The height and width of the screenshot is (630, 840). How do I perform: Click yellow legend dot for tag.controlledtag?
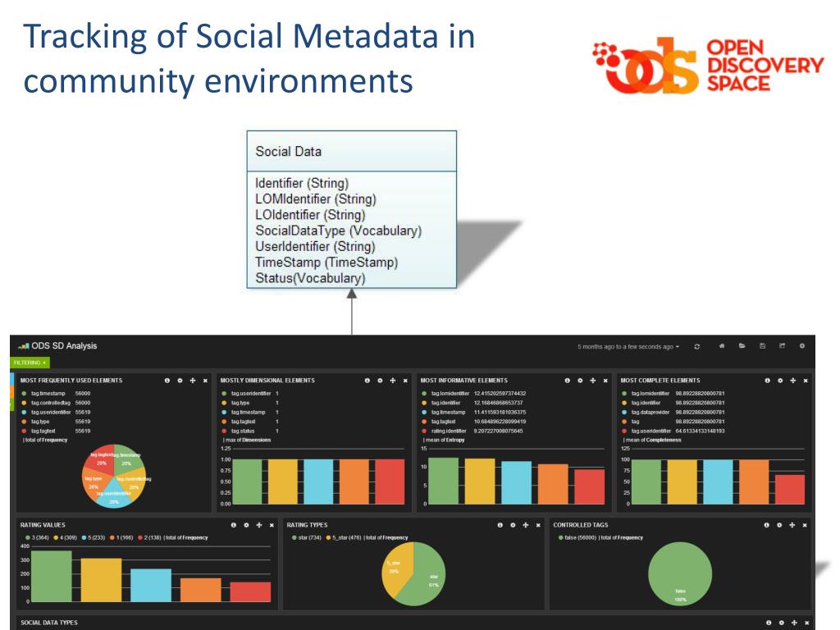pyautogui.click(x=24, y=403)
